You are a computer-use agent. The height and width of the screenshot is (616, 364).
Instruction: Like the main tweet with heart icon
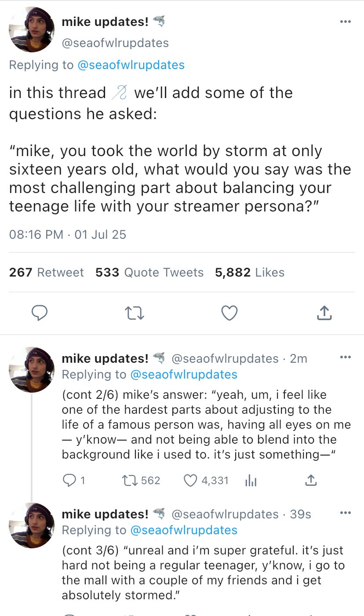click(x=229, y=313)
